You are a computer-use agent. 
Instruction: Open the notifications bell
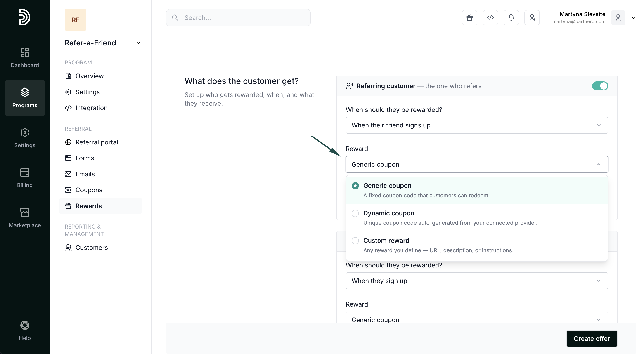[511, 17]
